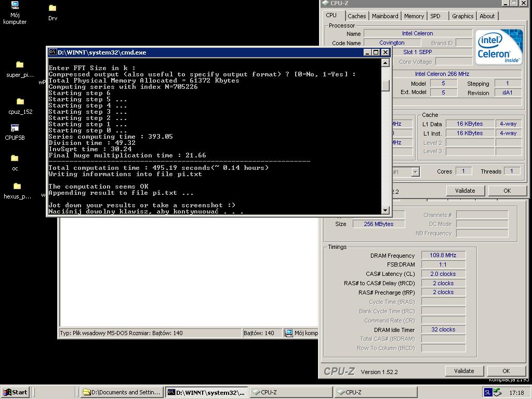Switch to the Graphics tab
Viewport: 532px width, 399px height.
pyautogui.click(x=462, y=16)
